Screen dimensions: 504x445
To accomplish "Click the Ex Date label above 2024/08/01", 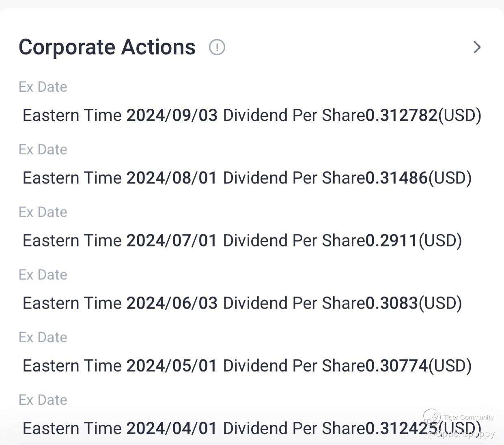I will coord(43,149).
